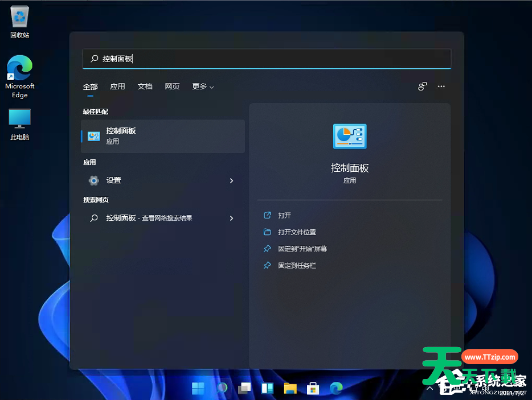Expand the web search result arrow
Viewport: 532px width, 400px height.
point(231,218)
